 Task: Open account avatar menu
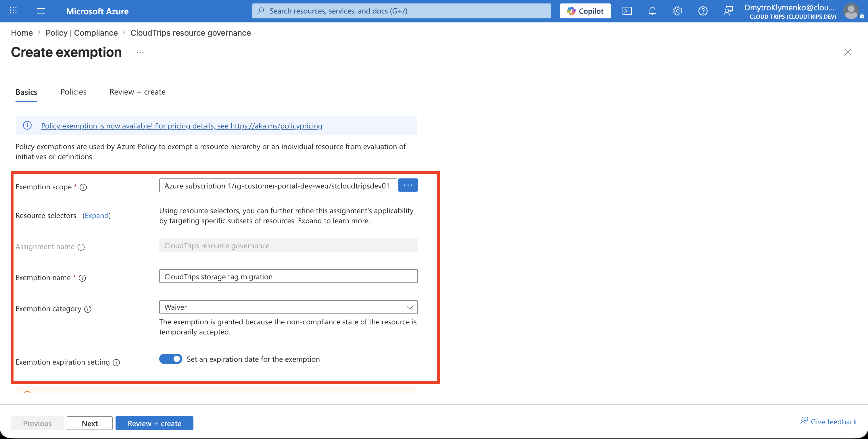852,11
